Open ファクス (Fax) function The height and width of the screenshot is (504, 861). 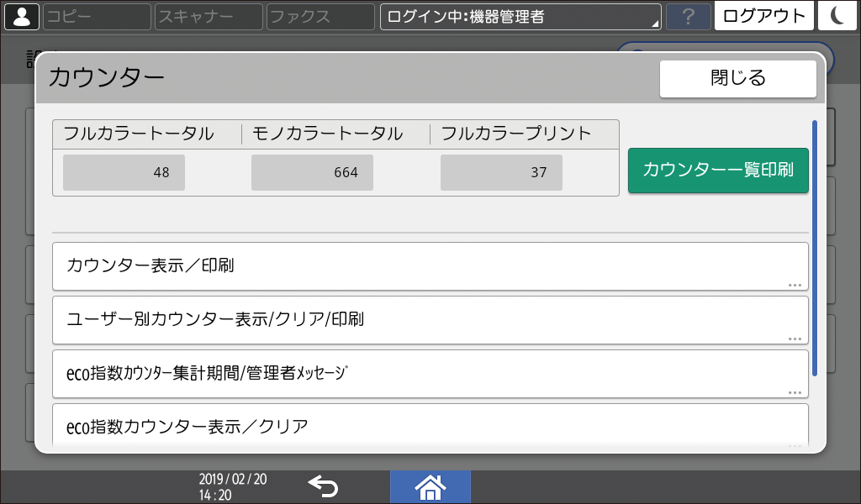[x=320, y=15]
